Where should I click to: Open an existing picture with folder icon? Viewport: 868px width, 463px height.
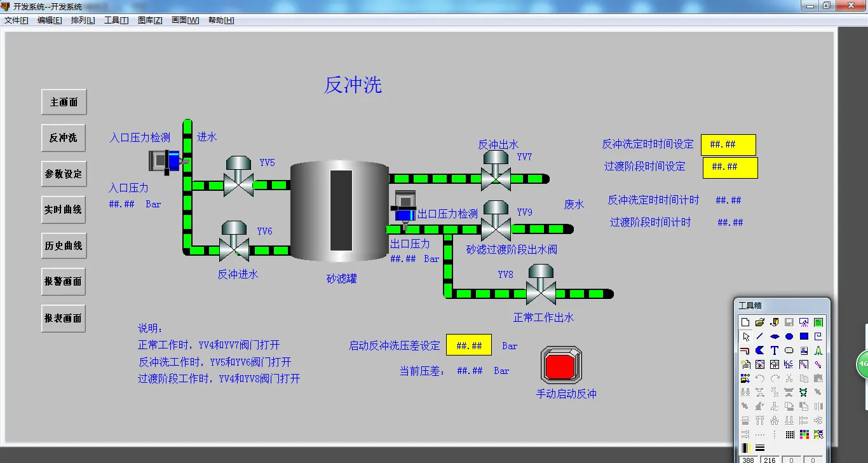click(x=759, y=322)
